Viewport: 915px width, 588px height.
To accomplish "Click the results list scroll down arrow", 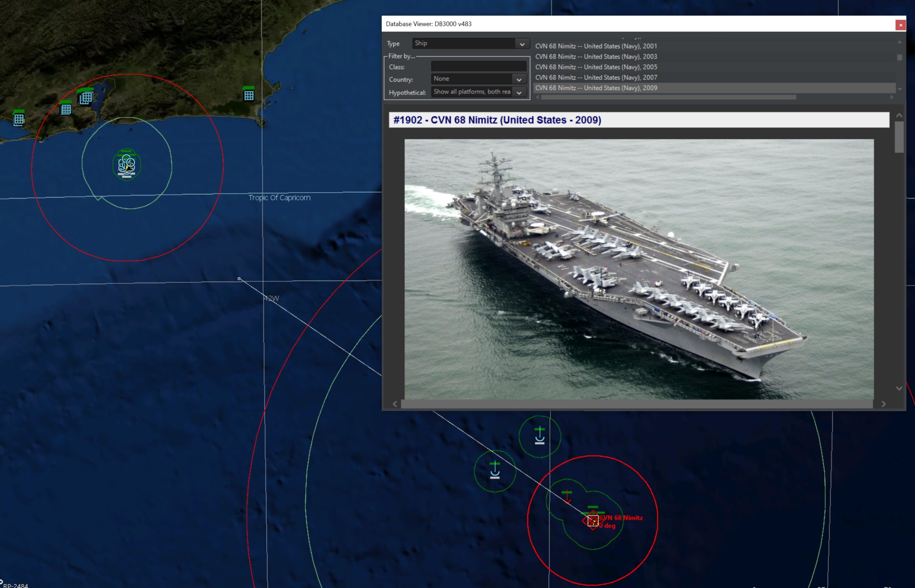I will pos(899,89).
